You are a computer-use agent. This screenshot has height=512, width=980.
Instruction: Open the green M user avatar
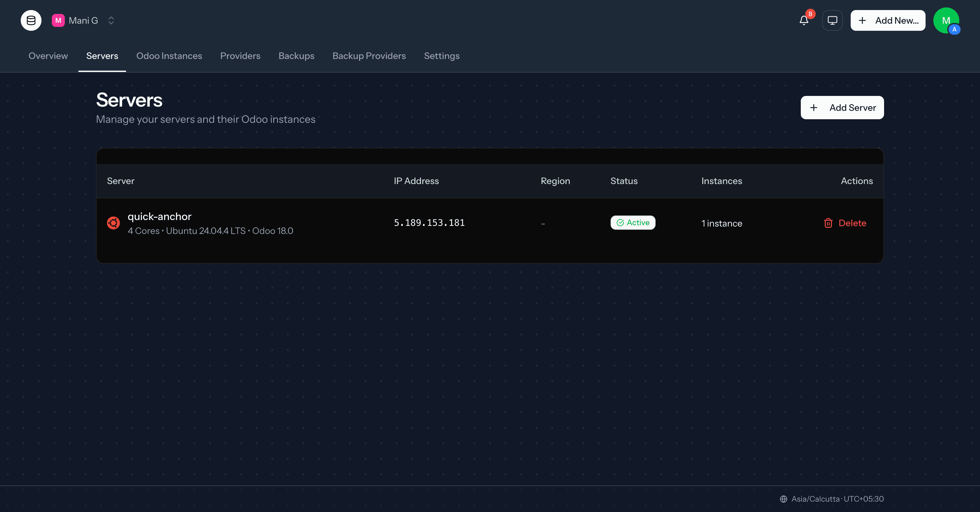(x=946, y=20)
